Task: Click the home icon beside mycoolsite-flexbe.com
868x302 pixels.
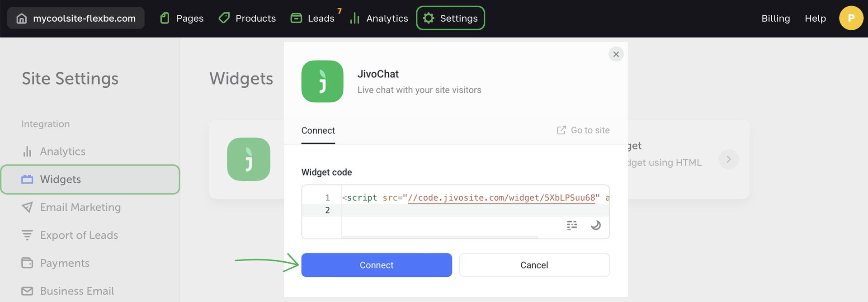Action: pyautogui.click(x=21, y=19)
